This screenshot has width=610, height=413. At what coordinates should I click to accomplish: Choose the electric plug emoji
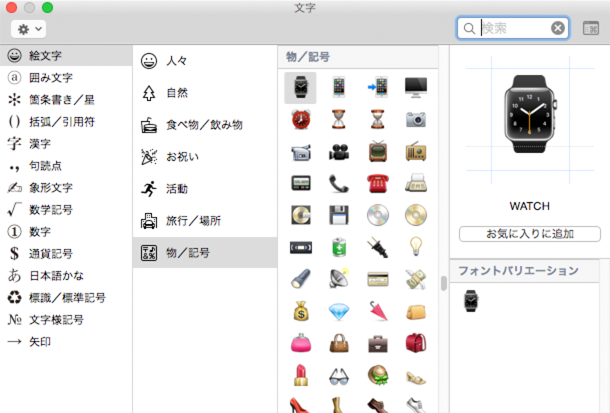pos(378,247)
